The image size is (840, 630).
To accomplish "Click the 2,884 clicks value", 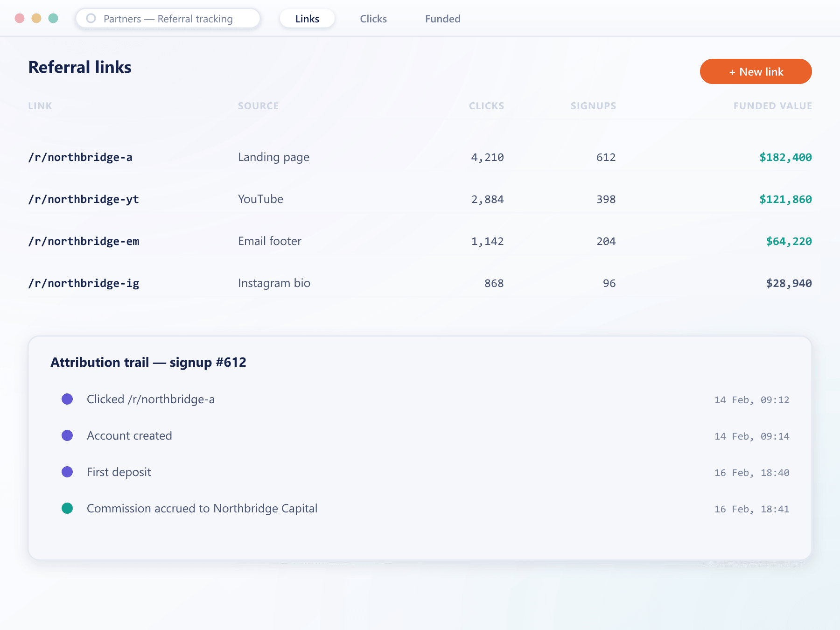I will (487, 199).
